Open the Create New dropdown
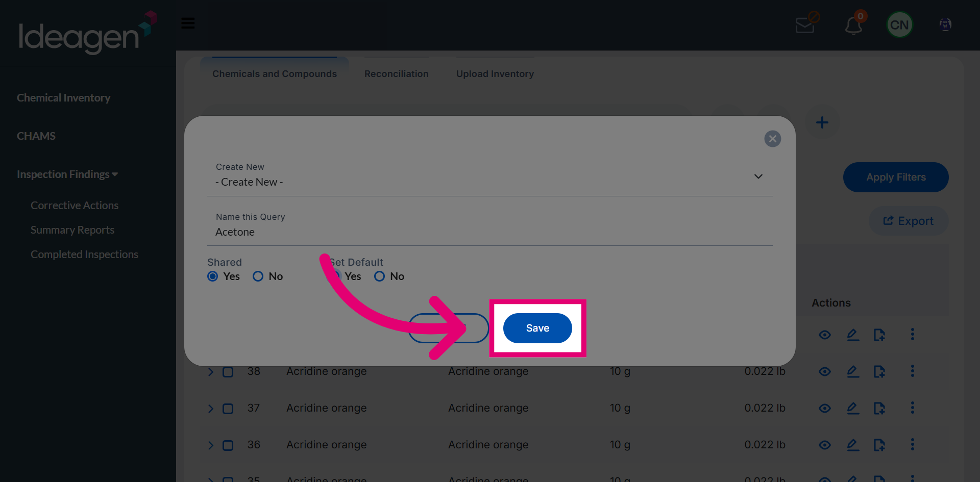The height and width of the screenshot is (482, 980). point(489,176)
